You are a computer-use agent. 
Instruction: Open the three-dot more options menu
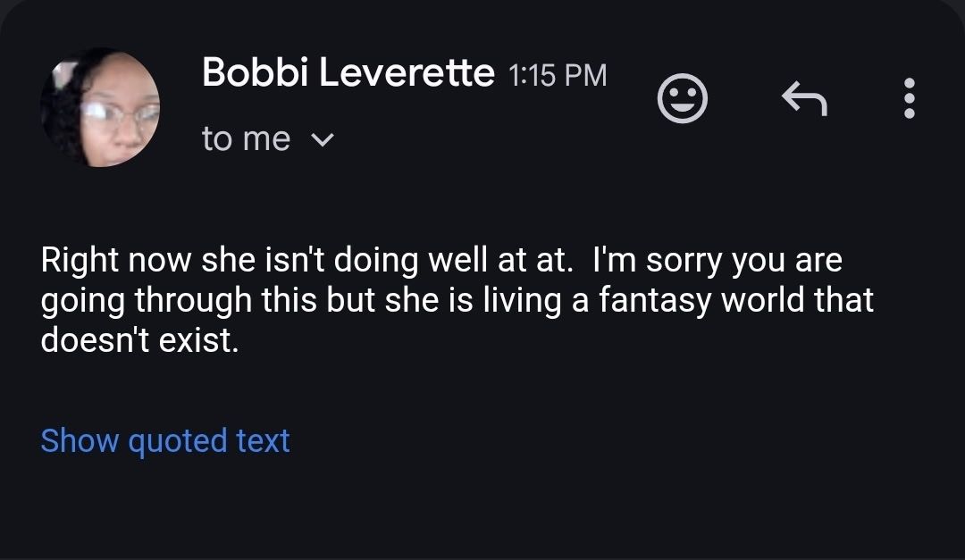[909, 98]
